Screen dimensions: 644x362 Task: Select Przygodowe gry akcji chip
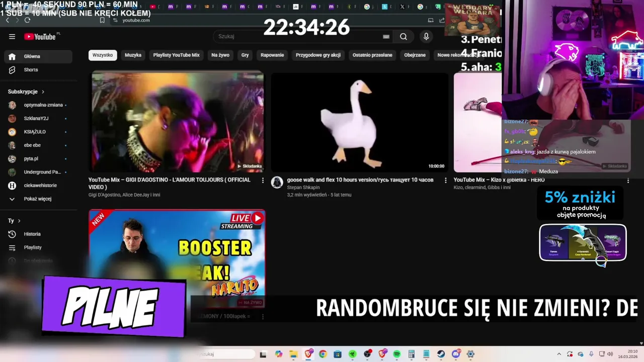tap(318, 55)
